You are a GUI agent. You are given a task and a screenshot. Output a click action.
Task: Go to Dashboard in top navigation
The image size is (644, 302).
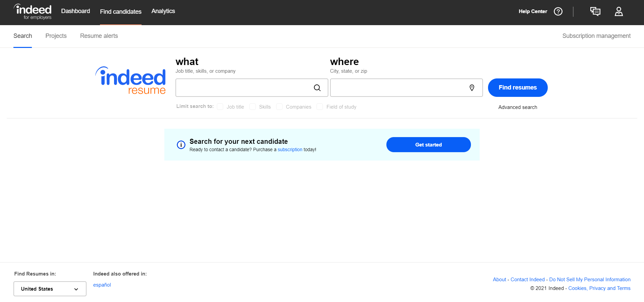point(75,11)
